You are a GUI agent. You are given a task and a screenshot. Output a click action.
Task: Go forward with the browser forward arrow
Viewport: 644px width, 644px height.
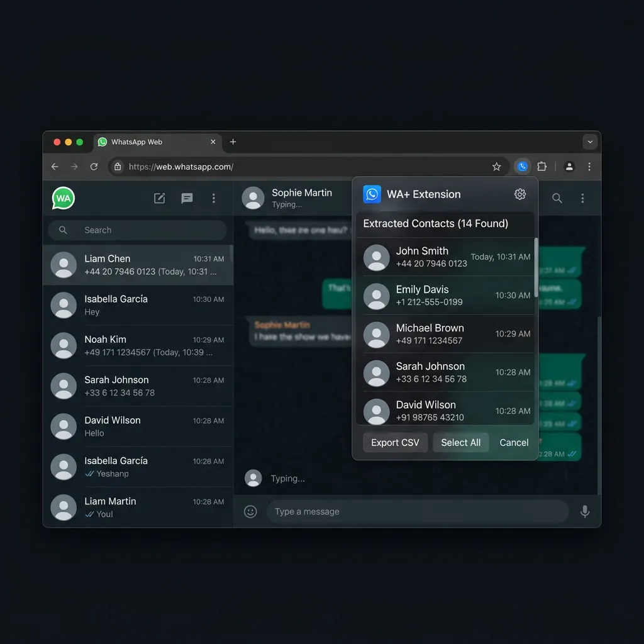point(74,166)
